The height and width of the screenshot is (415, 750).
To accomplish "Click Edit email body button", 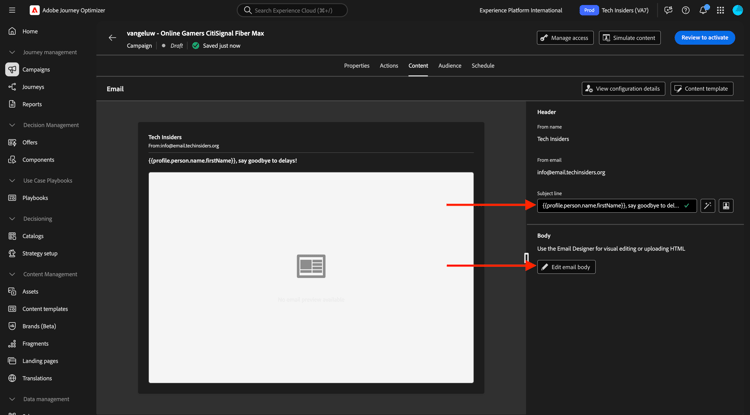I will [566, 267].
